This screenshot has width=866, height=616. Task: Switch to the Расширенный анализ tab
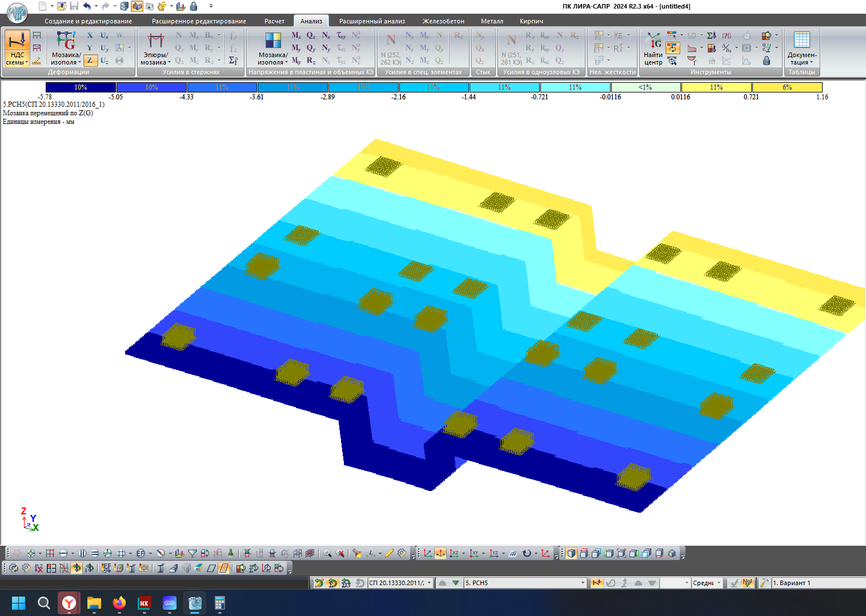(x=372, y=21)
